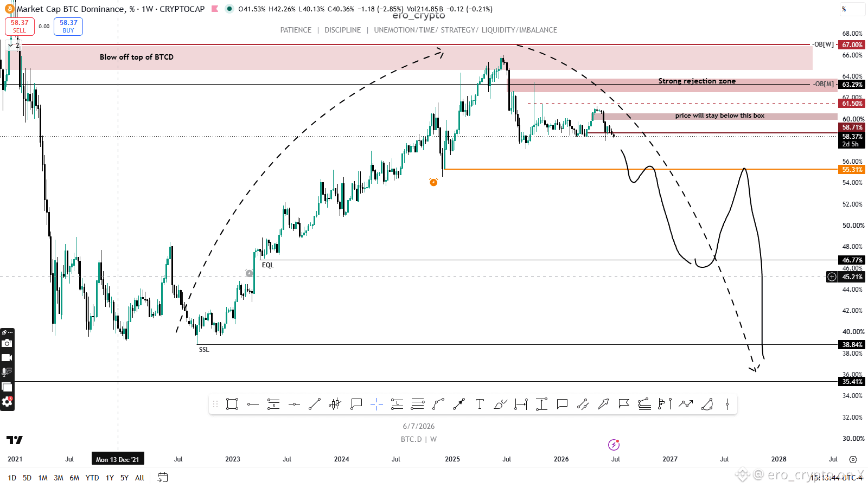Grab the favorites toolbar drag handle

point(215,404)
